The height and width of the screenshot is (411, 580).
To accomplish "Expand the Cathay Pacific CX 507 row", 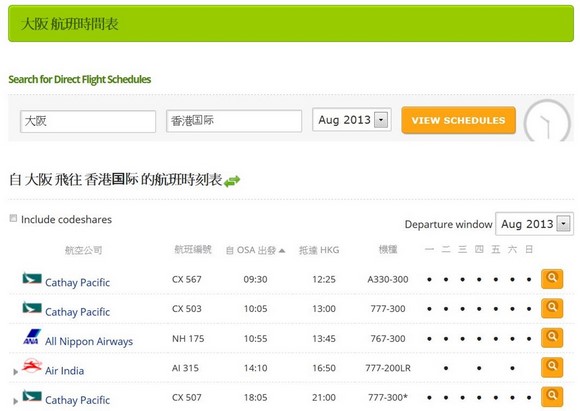I will click(x=16, y=401).
